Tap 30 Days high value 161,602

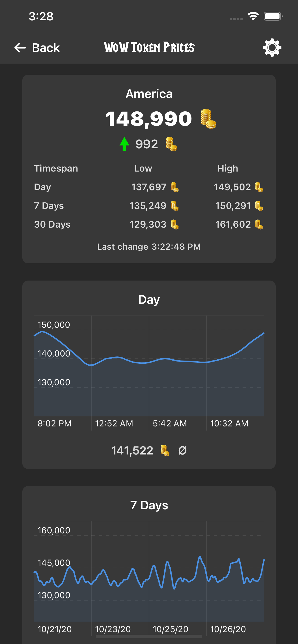click(x=233, y=224)
